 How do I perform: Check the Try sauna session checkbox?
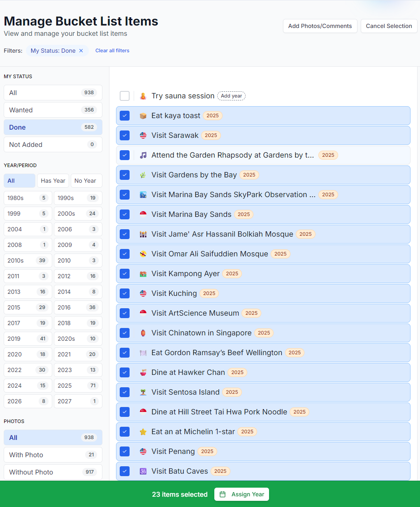(125, 95)
